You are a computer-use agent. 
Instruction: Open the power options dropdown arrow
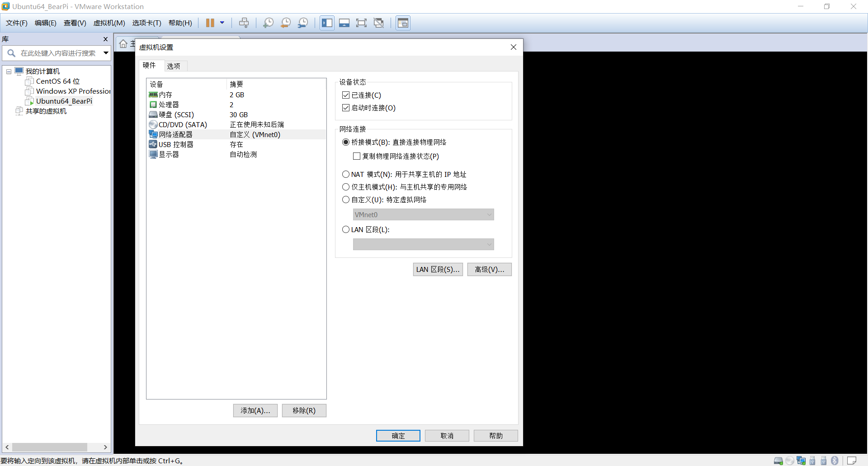(222, 23)
